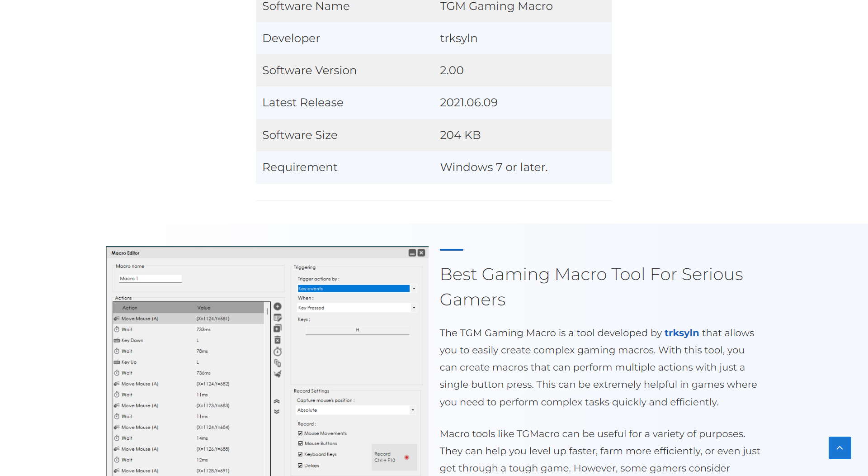868x476 pixels.
Task: Click the Developer value trksyln in table
Action: 458,38
